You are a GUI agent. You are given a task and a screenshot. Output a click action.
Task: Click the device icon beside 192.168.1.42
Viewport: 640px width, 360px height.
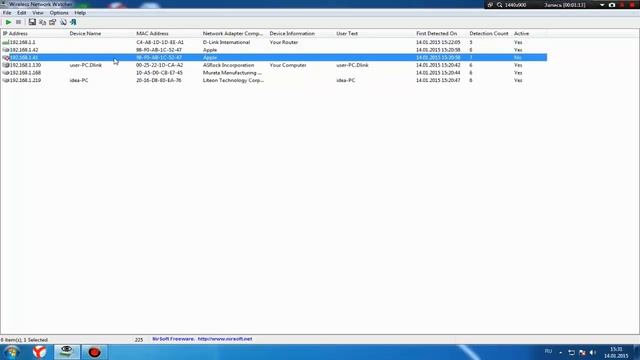[x=5, y=50]
